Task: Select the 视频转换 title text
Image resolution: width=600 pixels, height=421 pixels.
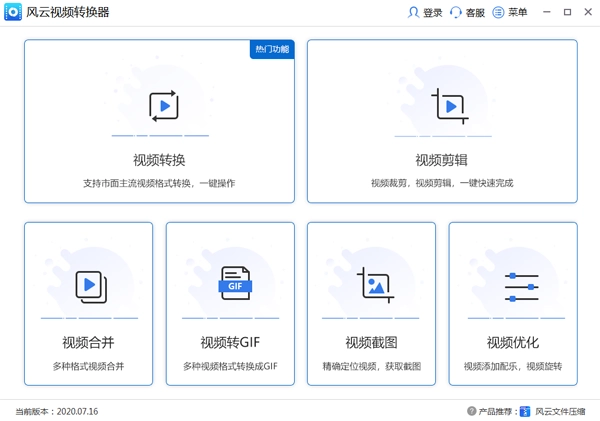Action: pyautogui.click(x=160, y=160)
